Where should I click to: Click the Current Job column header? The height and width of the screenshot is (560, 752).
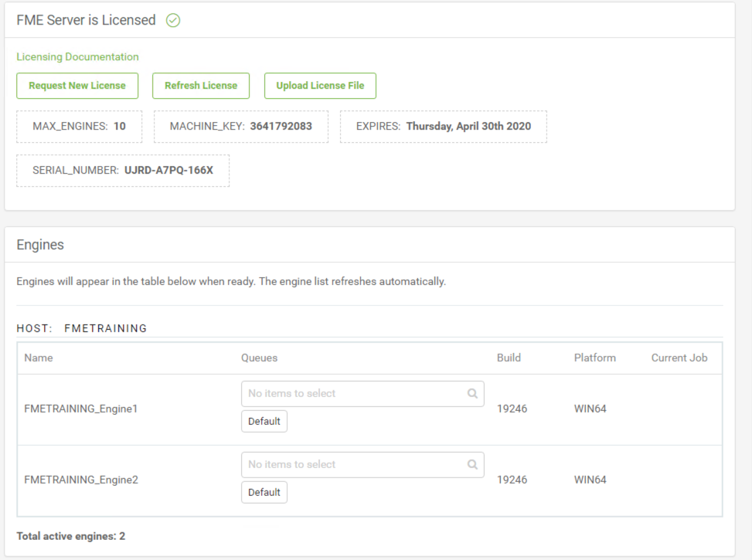pos(679,358)
